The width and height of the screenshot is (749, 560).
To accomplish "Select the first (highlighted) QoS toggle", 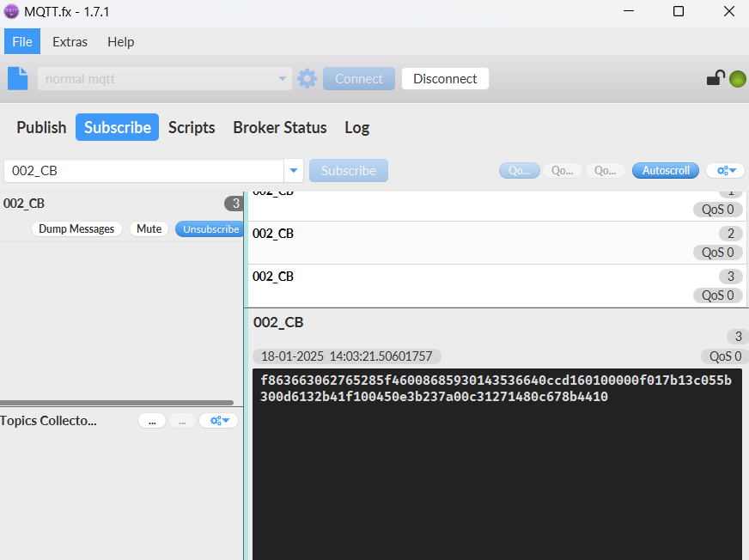I will coord(520,171).
